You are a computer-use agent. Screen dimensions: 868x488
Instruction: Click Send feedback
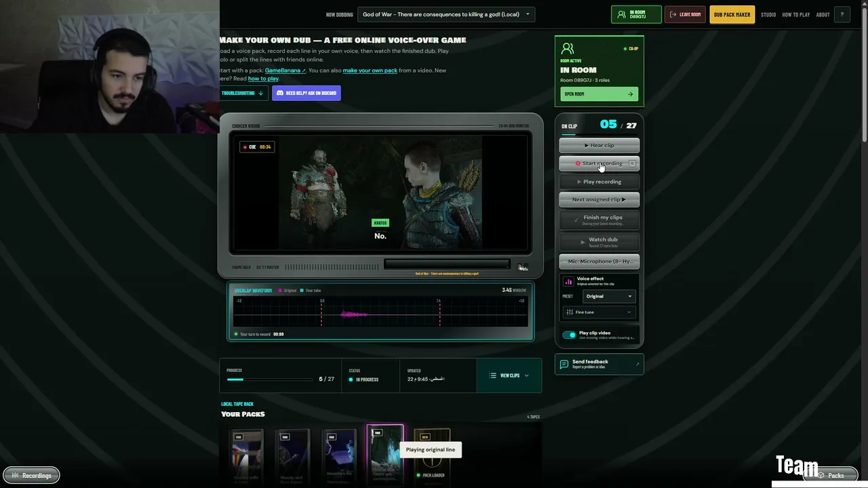pyautogui.click(x=599, y=364)
